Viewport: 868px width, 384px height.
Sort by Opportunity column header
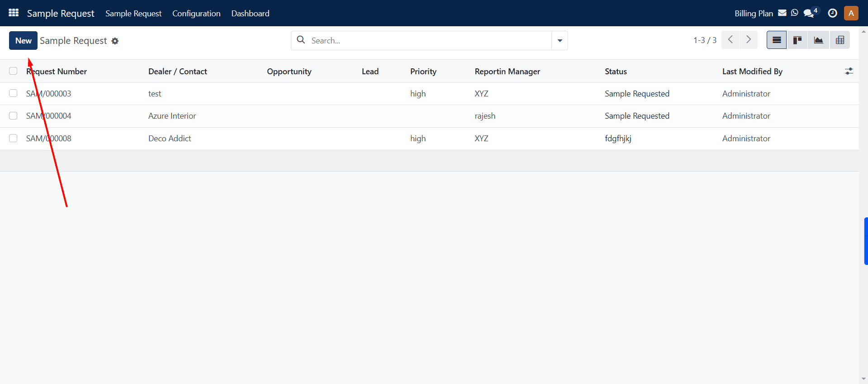tap(289, 71)
